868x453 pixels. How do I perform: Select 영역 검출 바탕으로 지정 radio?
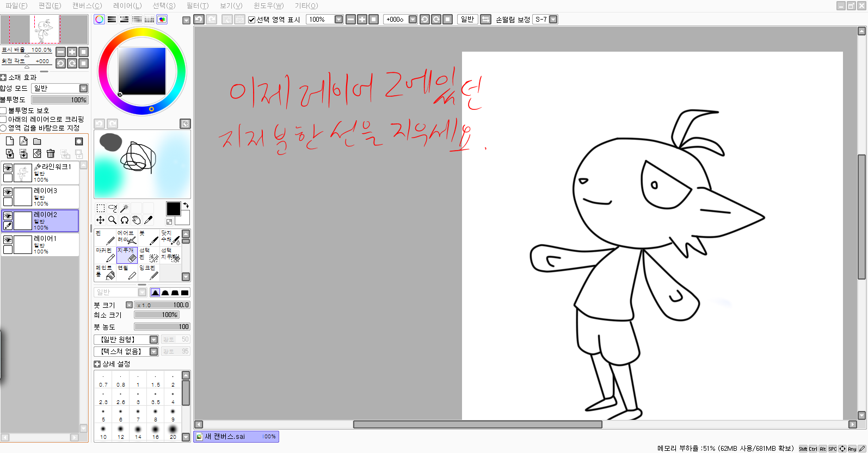pyautogui.click(x=3, y=128)
